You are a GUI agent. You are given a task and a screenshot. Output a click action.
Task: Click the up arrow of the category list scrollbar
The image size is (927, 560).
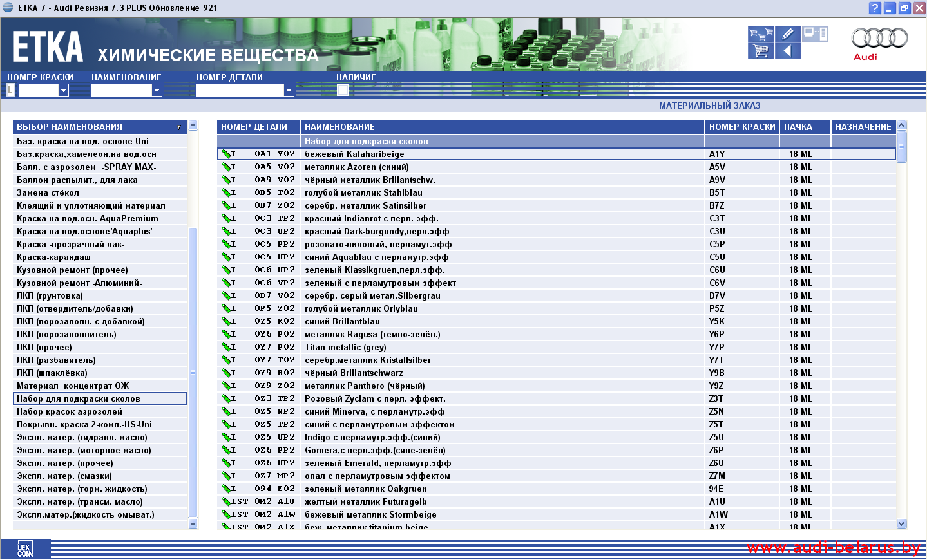(193, 126)
